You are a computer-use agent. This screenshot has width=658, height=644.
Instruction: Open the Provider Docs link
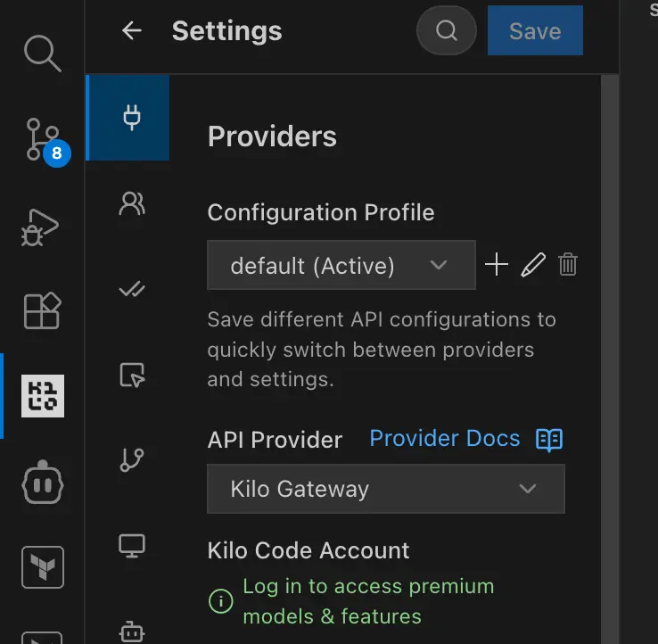[x=444, y=439]
